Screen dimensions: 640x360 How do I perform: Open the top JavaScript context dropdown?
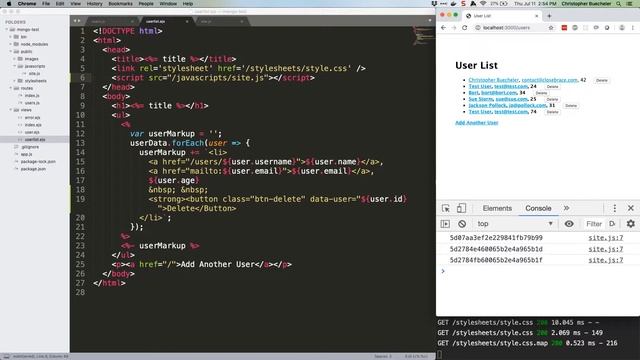pyautogui.click(x=515, y=224)
